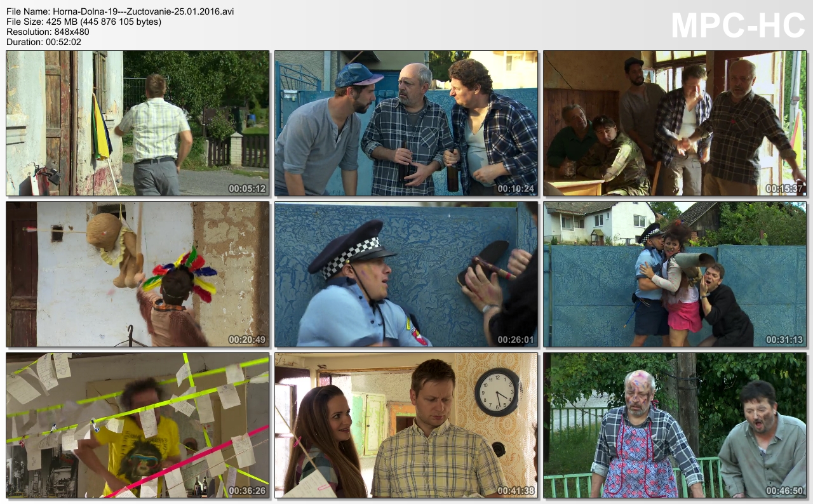
Task: Click the 00:26:01 timestamp label
Action: click(x=516, y=340)
